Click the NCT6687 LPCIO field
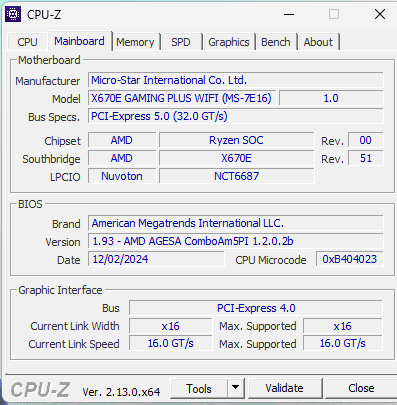The image size is (397, 405). point(236,176)
